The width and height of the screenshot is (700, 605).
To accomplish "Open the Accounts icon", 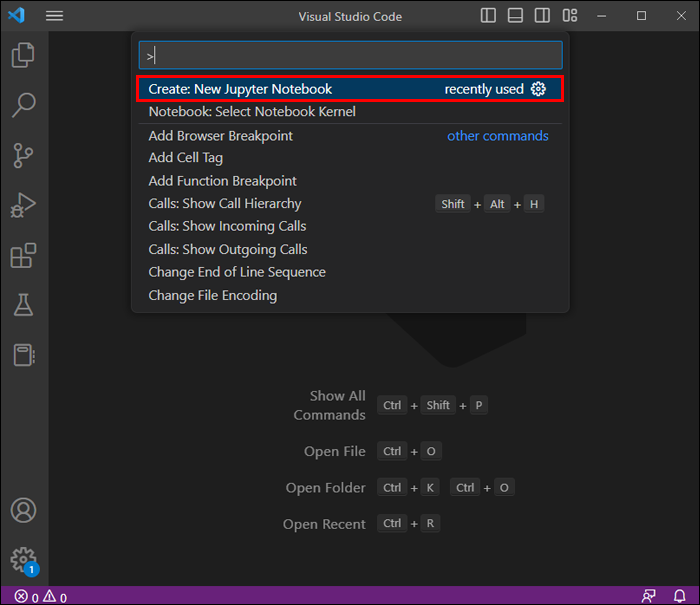I will pos(23,510).
